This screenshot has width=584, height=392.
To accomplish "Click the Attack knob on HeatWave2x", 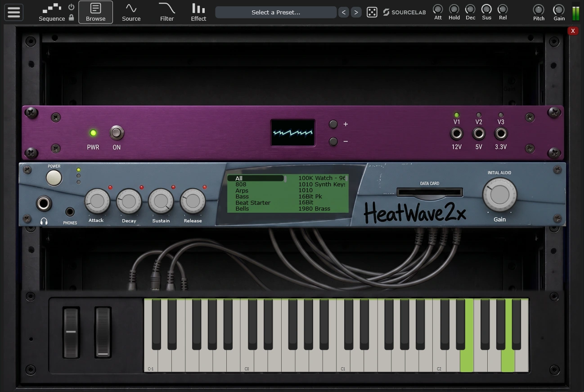I will pos(98,201).
